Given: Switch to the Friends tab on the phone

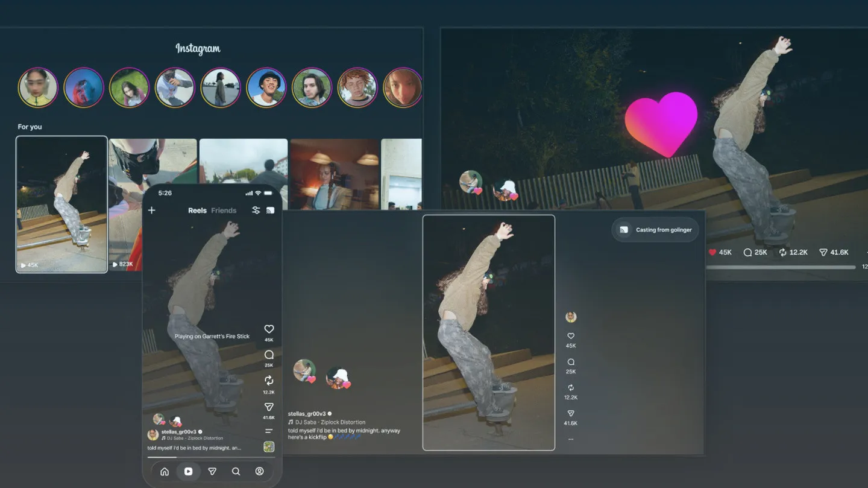Looking at the screenshot, I should [x=224, y=211].
